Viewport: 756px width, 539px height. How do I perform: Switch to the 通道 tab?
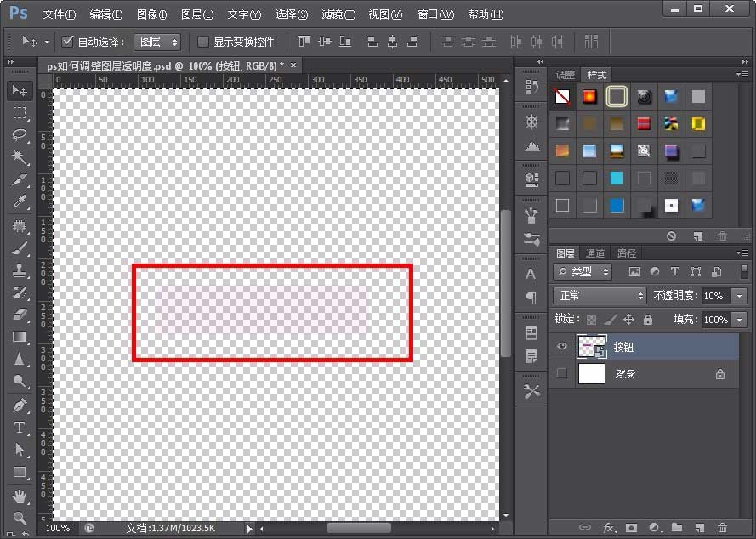click(x=596, y=253)
